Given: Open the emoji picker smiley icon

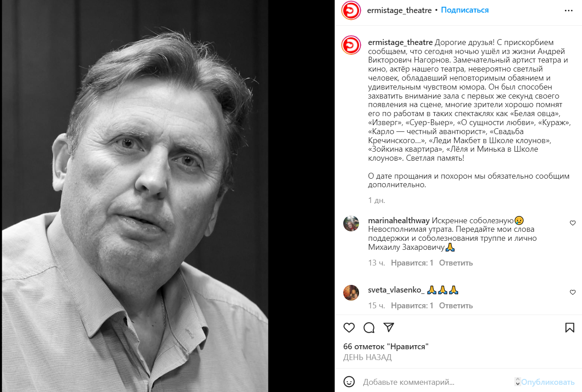Looking at the screenshot, I should pyautogui.click(x=349, y=382).
